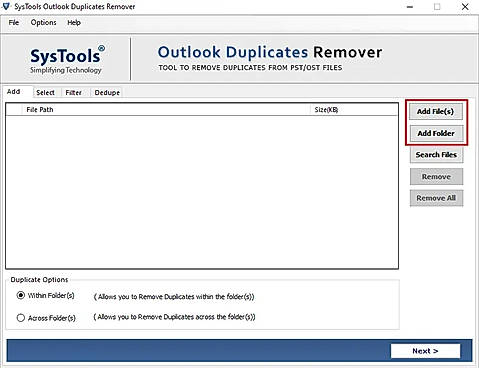Minimize the Outlook Duplicates Remover window
This screenshot has height=368, width=479.
click(410, 7)
